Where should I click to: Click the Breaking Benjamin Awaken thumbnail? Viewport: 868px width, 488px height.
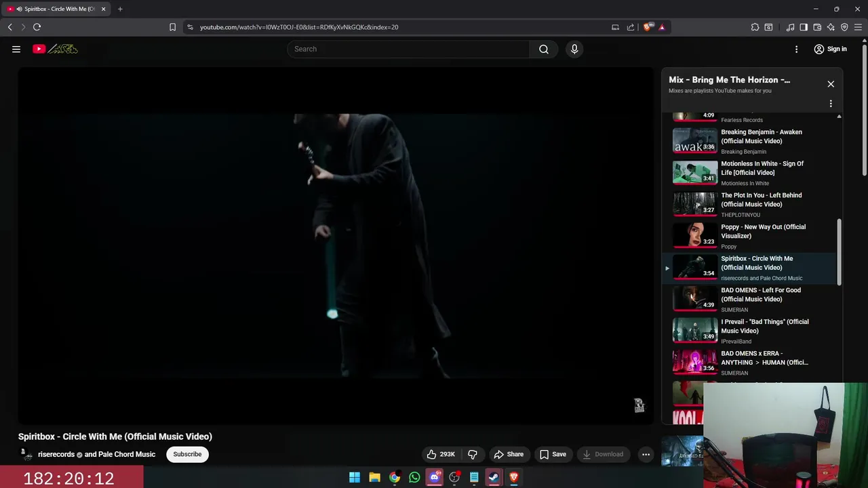(x=694, y=141)
